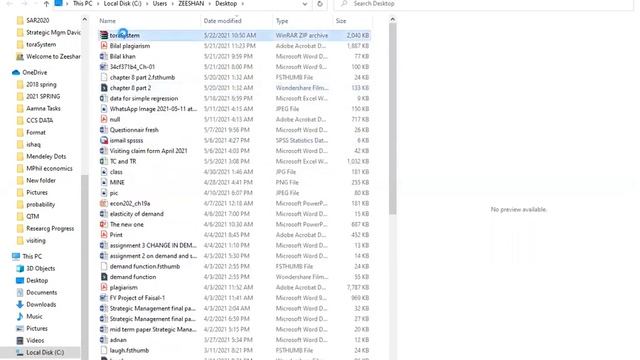
Task: Click the Music note icon in sidebar
Action: 20,316
